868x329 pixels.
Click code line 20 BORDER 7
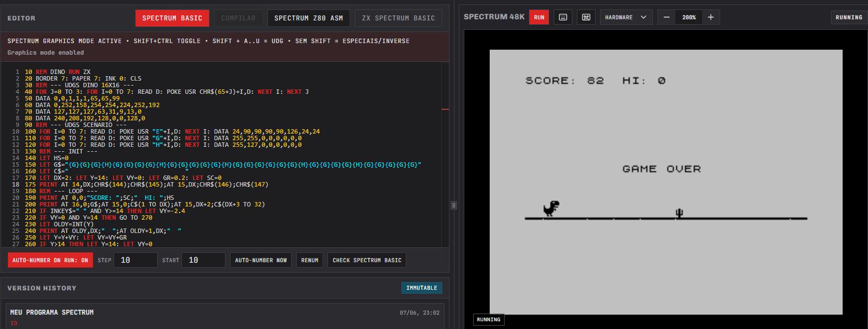coord(83,78)
